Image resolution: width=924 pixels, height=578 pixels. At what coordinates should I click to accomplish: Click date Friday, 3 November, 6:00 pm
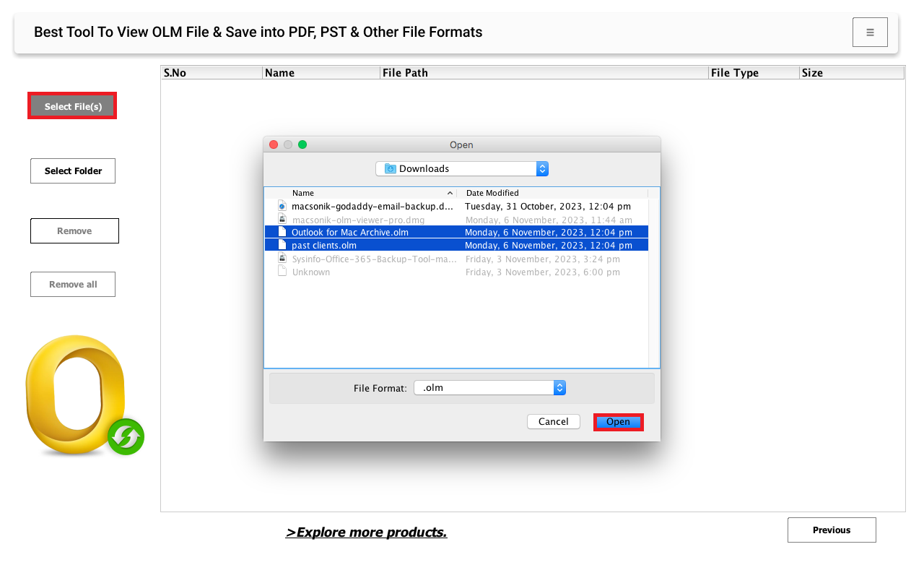click(x=542, y=272)
